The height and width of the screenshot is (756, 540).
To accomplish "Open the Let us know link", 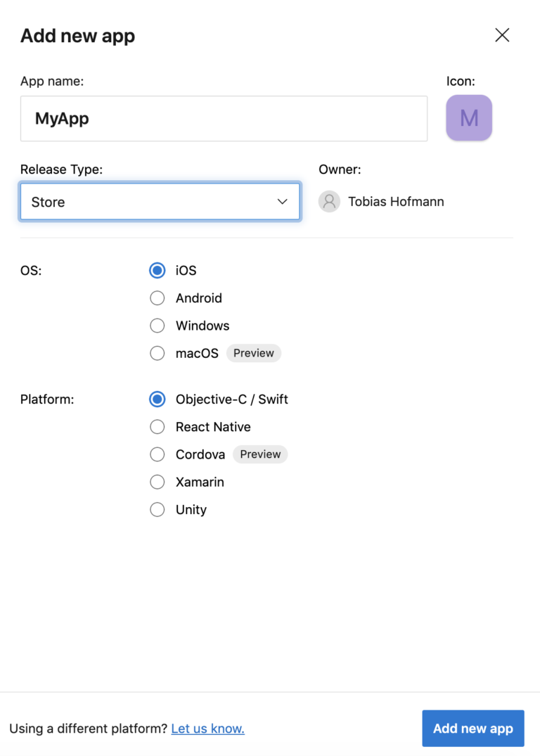I will click(x=207, y=729).
